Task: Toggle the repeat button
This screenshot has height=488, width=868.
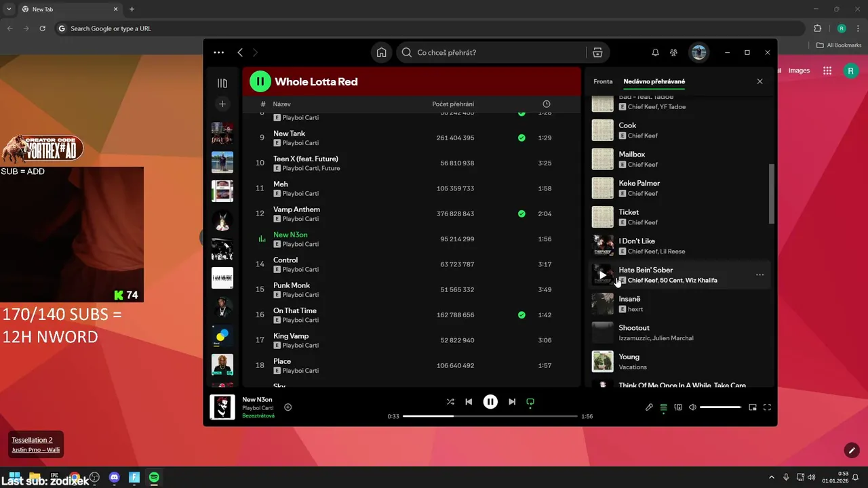Action: [x=530, y=402]
